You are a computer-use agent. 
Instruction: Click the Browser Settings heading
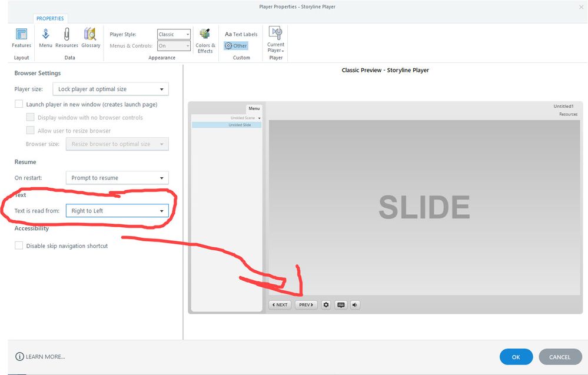[38, 73]
